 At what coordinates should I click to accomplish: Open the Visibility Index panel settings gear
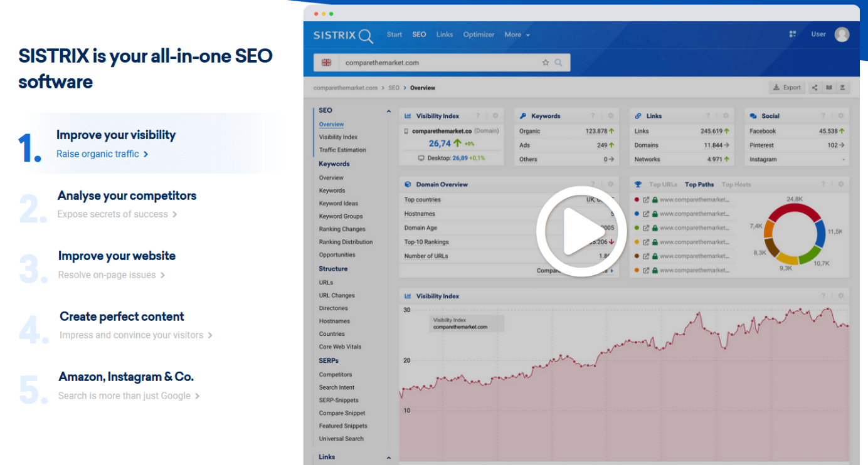click(495, 115)
